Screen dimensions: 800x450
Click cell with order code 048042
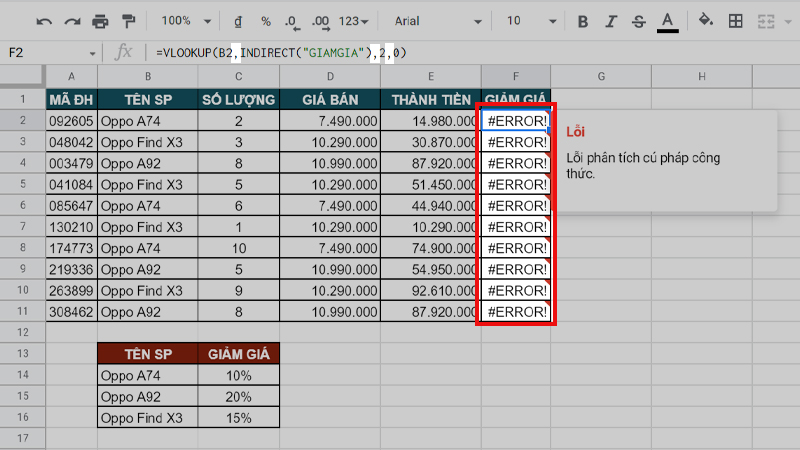[x=71, y=142]
